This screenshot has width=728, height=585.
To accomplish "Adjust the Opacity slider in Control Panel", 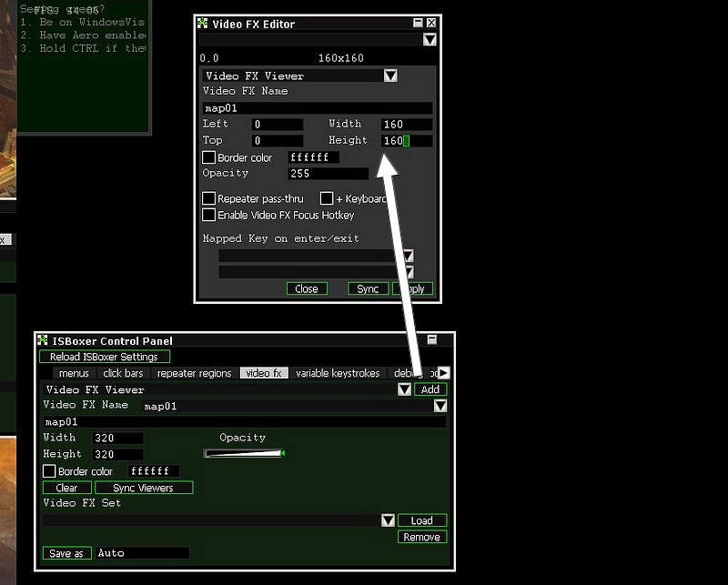I will (x=244, y=453).
